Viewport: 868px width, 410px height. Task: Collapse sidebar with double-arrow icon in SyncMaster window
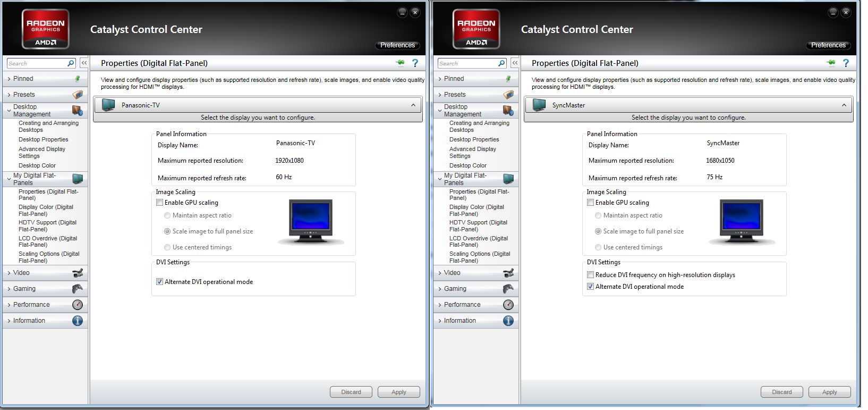515,63
